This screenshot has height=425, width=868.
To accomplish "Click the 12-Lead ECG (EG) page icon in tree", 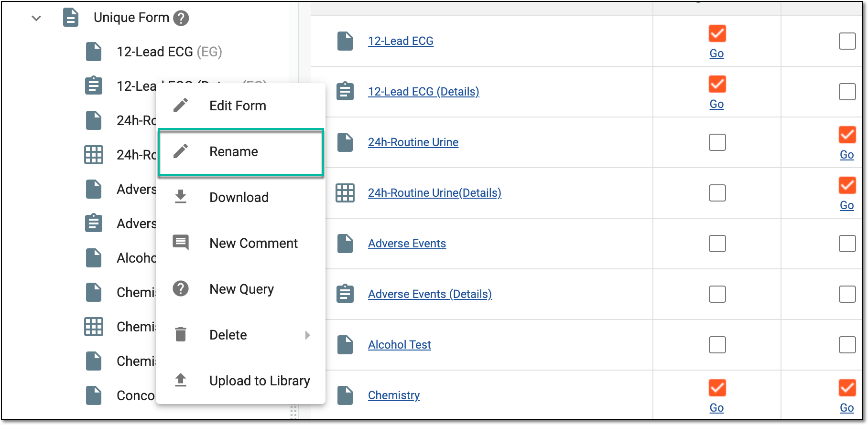I will (x=94, y=52).
